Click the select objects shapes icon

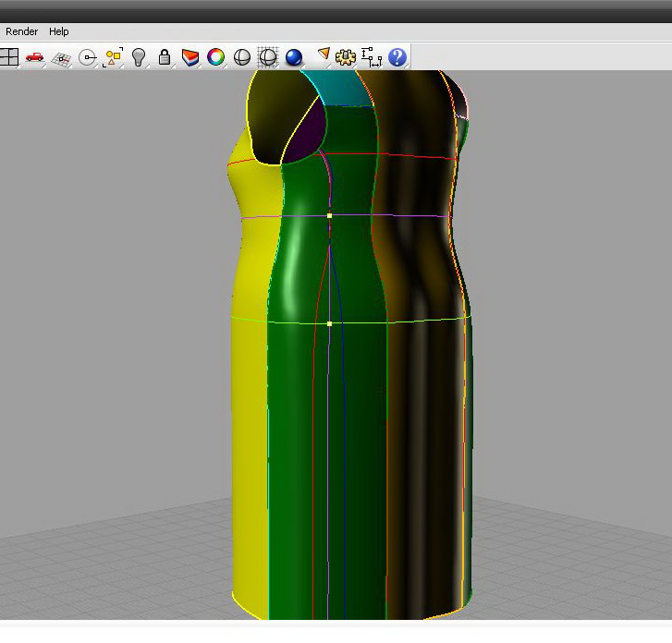pos(114,57)
